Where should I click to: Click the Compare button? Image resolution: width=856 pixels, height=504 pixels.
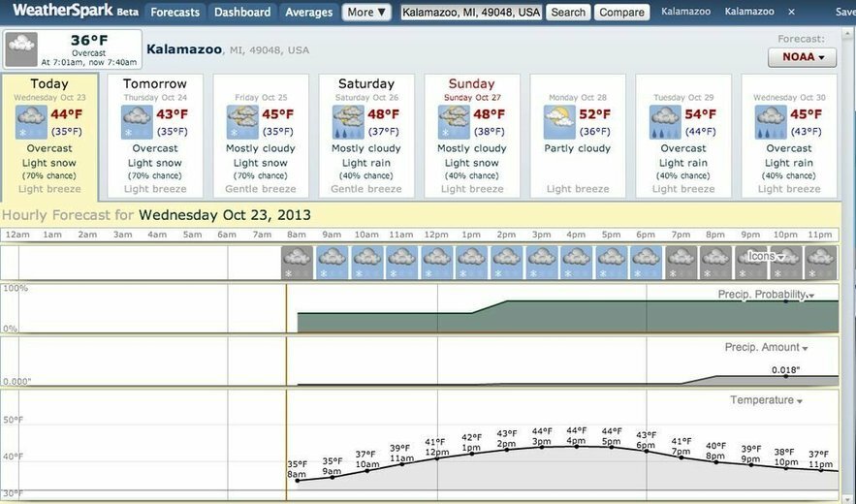click(621, 12)
